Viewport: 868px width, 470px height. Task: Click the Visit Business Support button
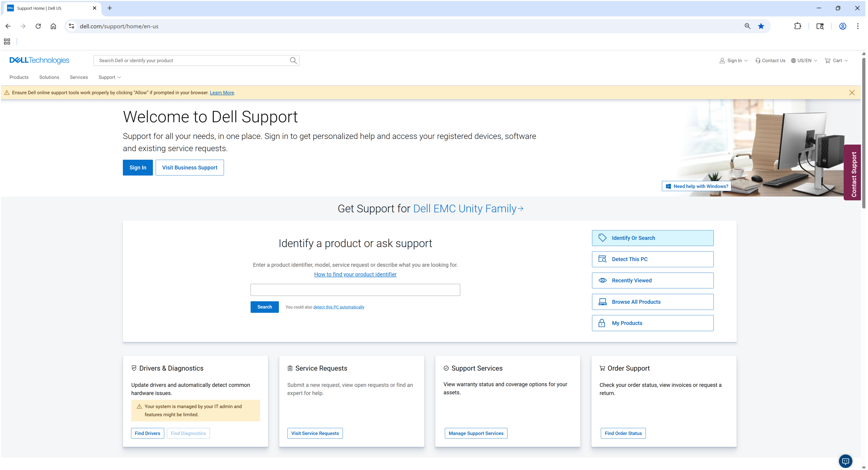189,168
